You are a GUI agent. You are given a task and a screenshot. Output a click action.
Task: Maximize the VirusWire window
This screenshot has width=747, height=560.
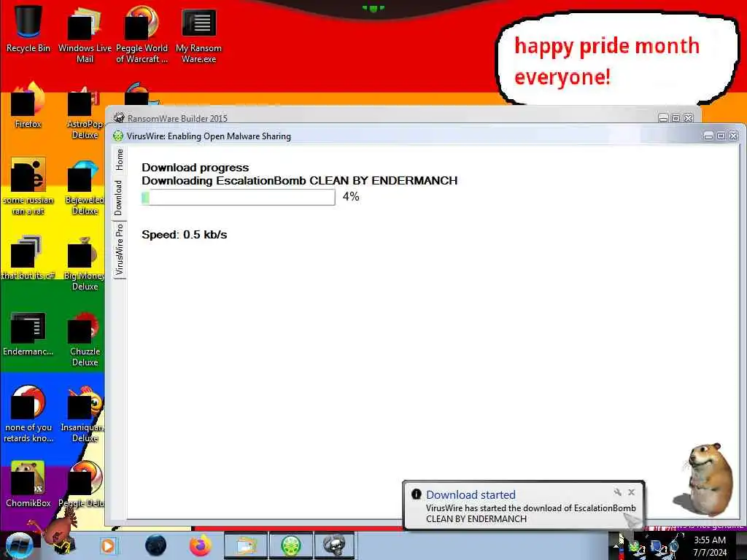coord(721,136)
